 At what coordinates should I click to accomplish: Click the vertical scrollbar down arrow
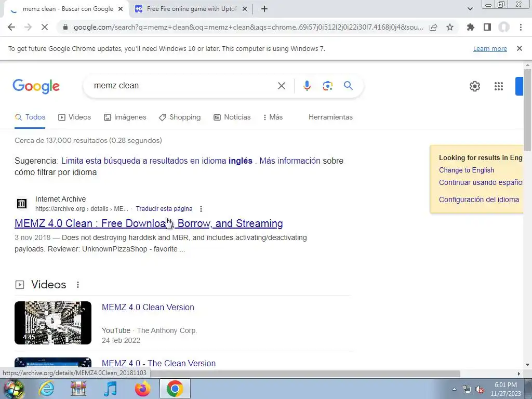click(x=527, y=365)
